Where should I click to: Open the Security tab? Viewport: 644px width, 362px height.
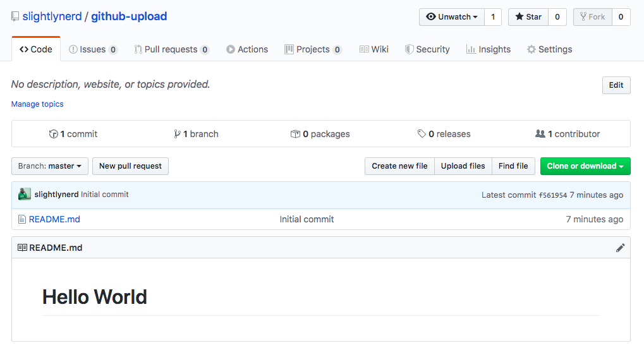click(427, 49)
